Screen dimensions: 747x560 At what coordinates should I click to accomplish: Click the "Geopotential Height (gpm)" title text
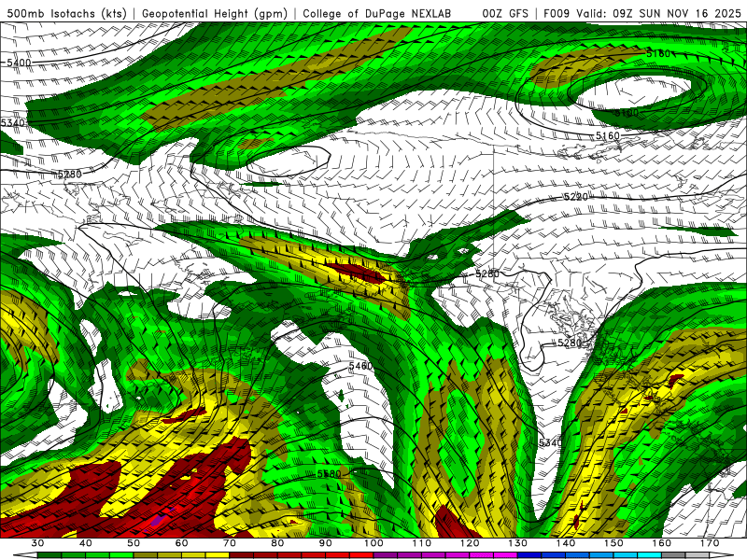click(x=215, y=13)
